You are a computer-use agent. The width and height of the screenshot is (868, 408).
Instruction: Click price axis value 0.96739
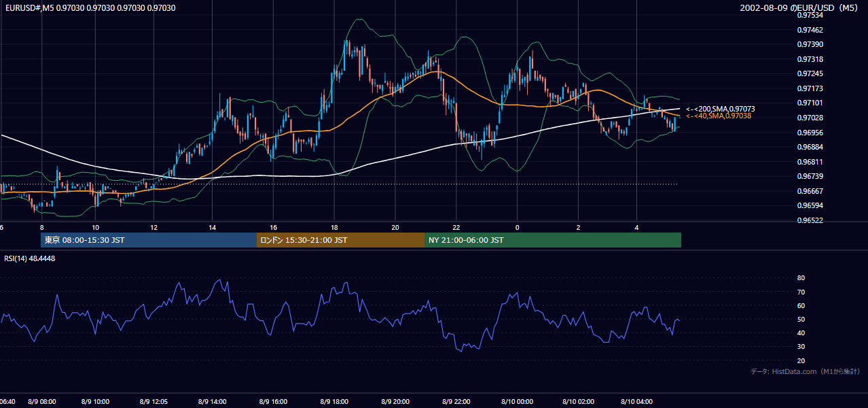[x=810, y=177]
